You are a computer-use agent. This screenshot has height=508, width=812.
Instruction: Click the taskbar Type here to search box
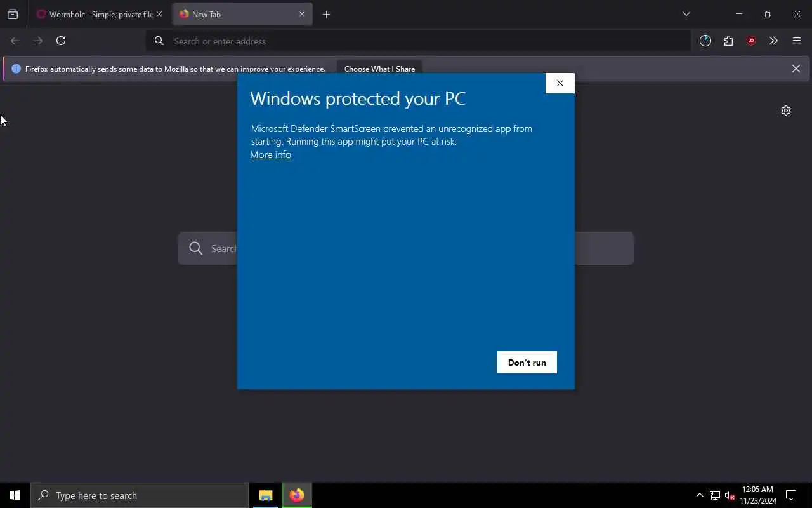[x=140, y=495]
